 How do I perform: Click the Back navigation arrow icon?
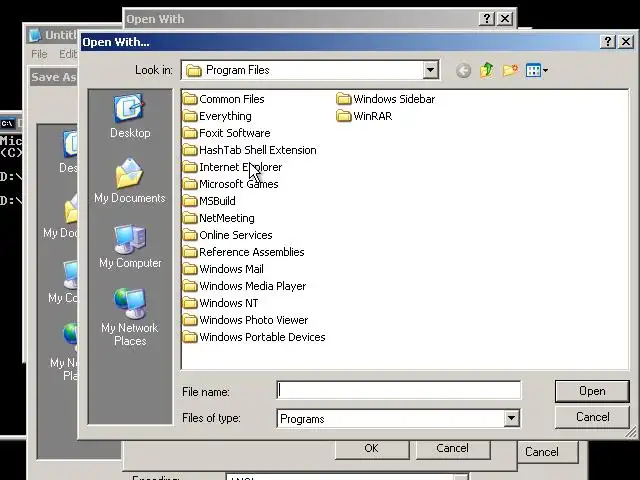click(463, 71)
